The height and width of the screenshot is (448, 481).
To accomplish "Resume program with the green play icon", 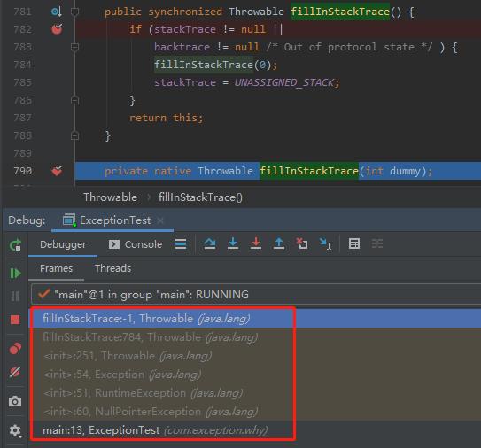I will (x=15, y=273).
